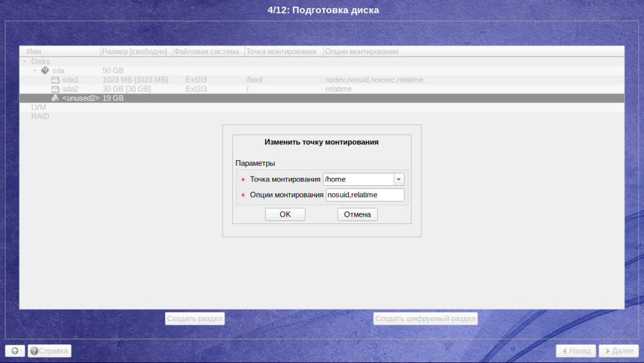The width and height of the screenshot is (644, 363).
Task: Click the 1023 MB [1023 MB] size cell
Action: (136, 80)
